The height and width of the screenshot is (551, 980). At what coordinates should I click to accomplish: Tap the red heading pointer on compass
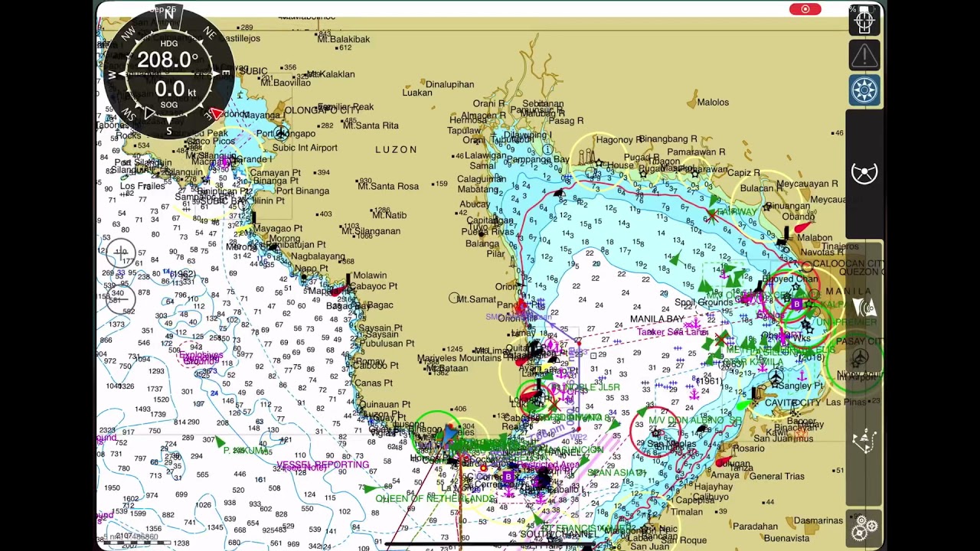point(216,113)
